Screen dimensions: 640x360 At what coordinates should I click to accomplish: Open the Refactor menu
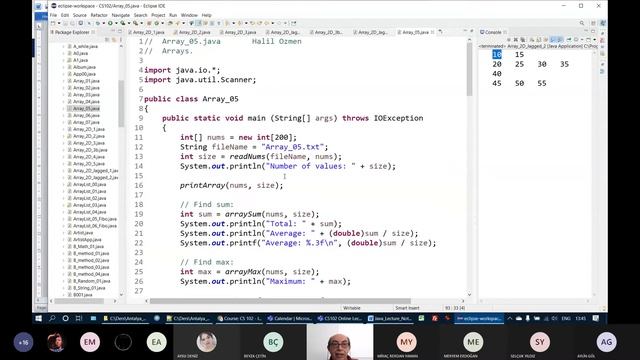(x=99, y=15)
